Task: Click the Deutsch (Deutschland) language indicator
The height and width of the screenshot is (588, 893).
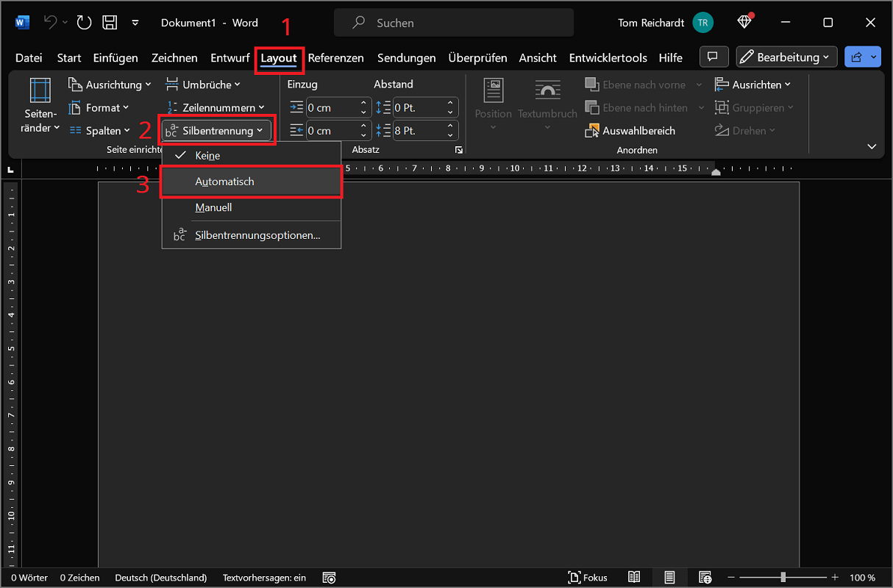Action: click(161, 578)
